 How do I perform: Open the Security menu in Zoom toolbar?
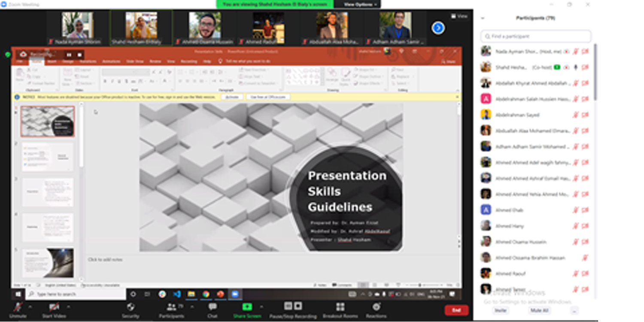coord(131,307)
